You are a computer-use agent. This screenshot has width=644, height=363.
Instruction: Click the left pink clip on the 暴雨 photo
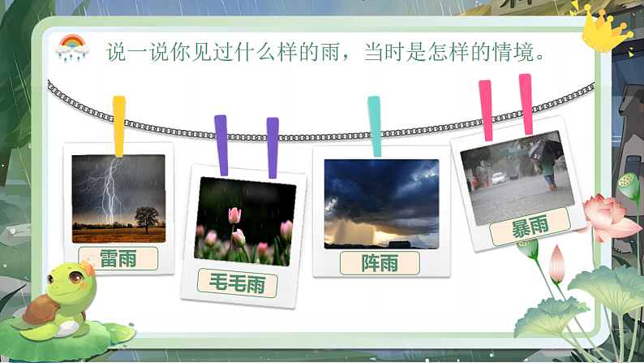click(x=487, y=110)
